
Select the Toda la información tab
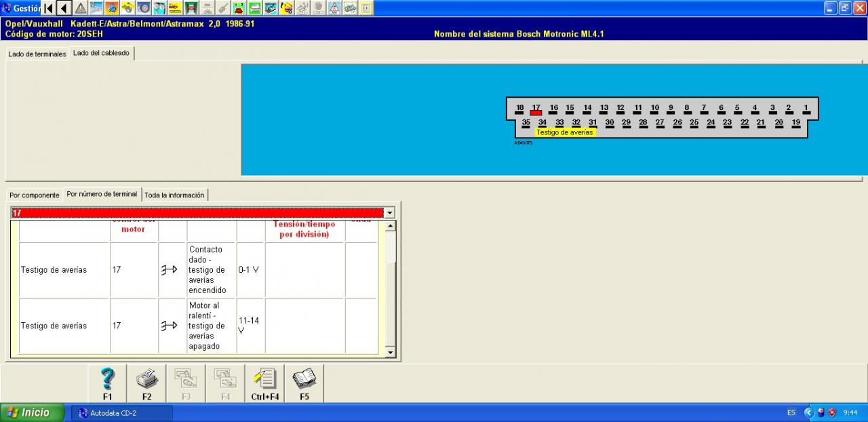coord(174,195)
